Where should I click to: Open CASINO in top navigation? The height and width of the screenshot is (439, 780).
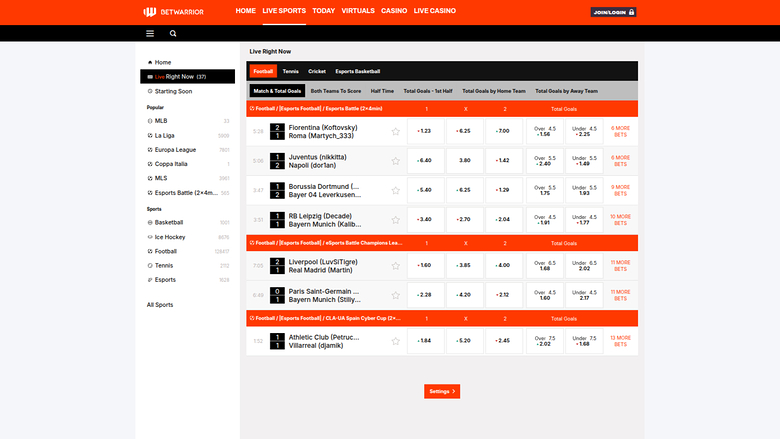click(394, 11)
